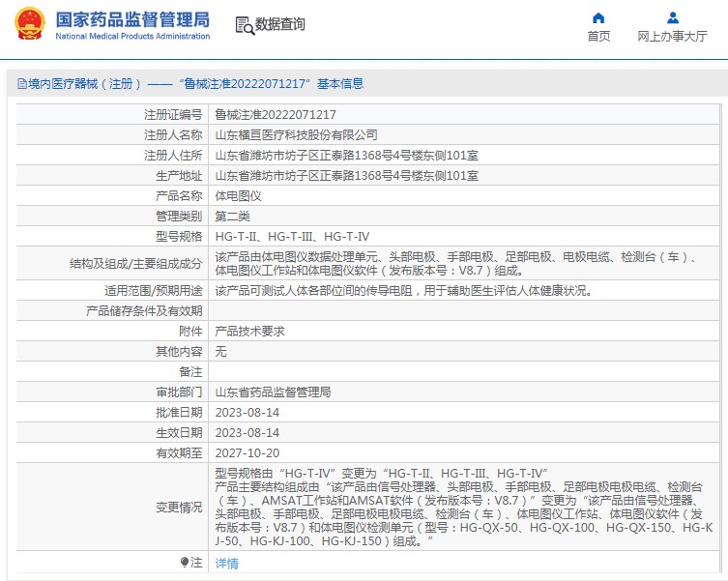Click the 首页 house icon

click(x=598, y=17)
